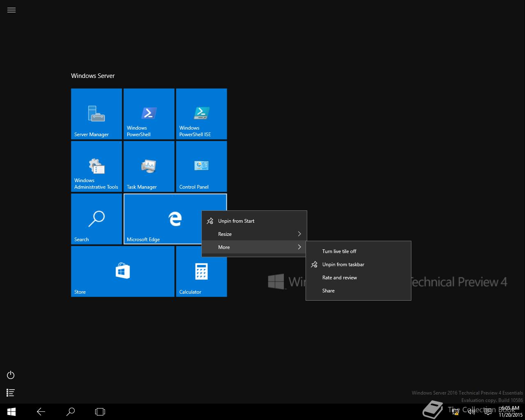The width and height of the screenshot is (525, 420).
Task: Open the Server Manager tile
Action: [x=96, y=114]
